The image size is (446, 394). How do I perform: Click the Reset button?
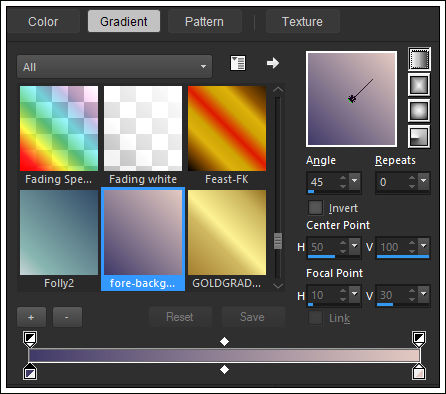180,317
